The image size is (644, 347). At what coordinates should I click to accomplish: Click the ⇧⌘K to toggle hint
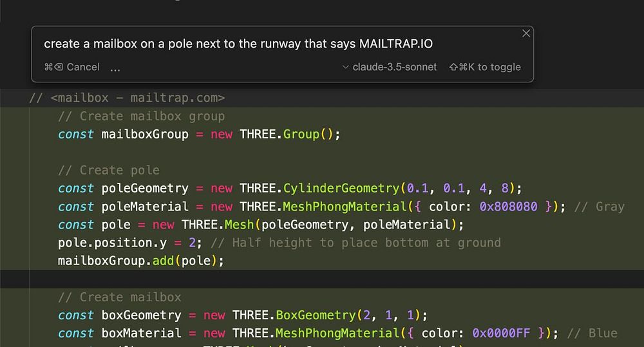click(485, 67)
